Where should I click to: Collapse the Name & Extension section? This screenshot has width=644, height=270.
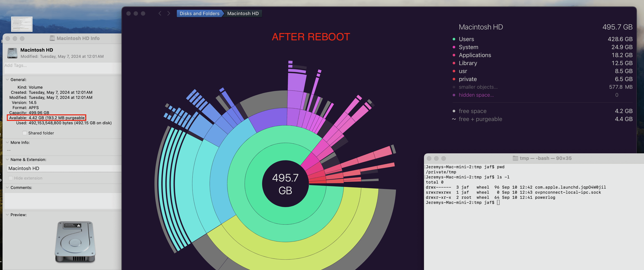click(7, 160)
